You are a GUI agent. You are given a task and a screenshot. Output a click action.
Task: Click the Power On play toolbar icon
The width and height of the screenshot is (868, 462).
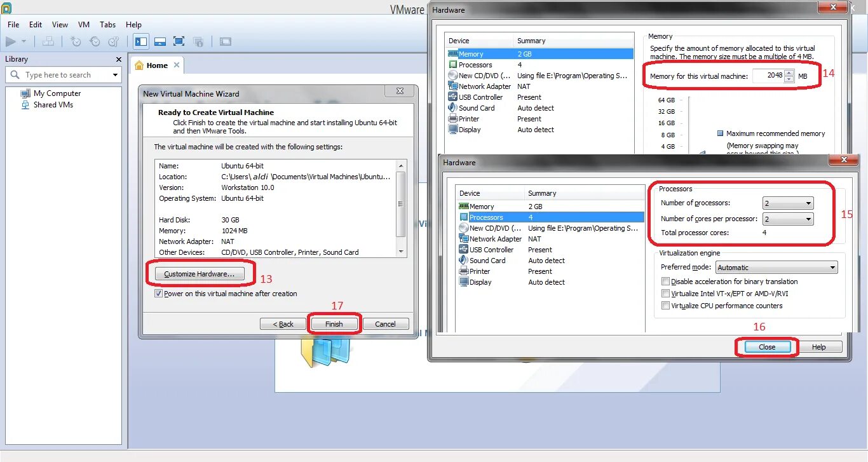[11, 42]
